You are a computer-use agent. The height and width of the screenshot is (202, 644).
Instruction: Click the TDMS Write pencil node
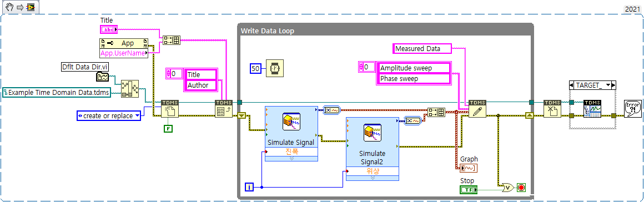point(477,109)
